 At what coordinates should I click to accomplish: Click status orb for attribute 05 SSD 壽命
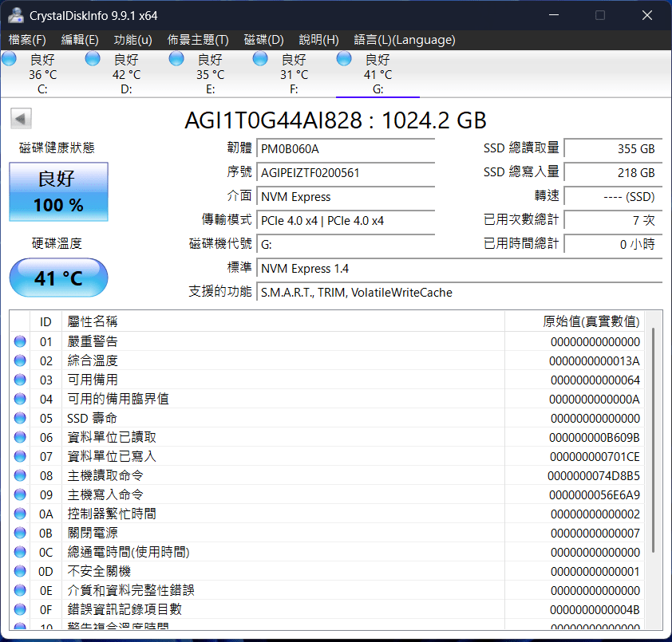click(x=20, y=418)
